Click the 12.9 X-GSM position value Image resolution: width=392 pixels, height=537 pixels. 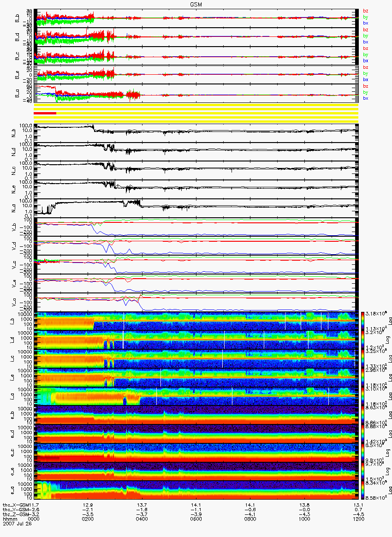(x=88, y=505)
